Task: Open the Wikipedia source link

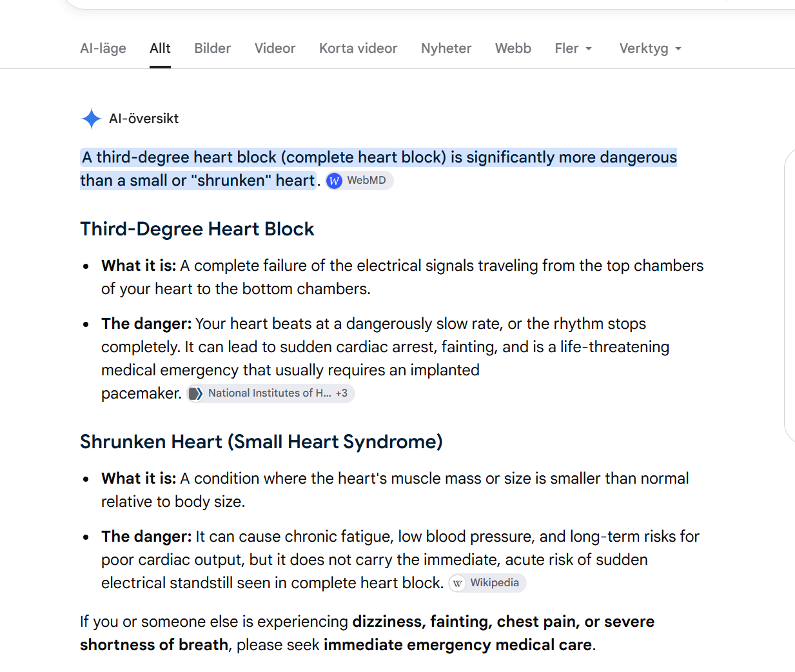Action: (x=487, y=583)
